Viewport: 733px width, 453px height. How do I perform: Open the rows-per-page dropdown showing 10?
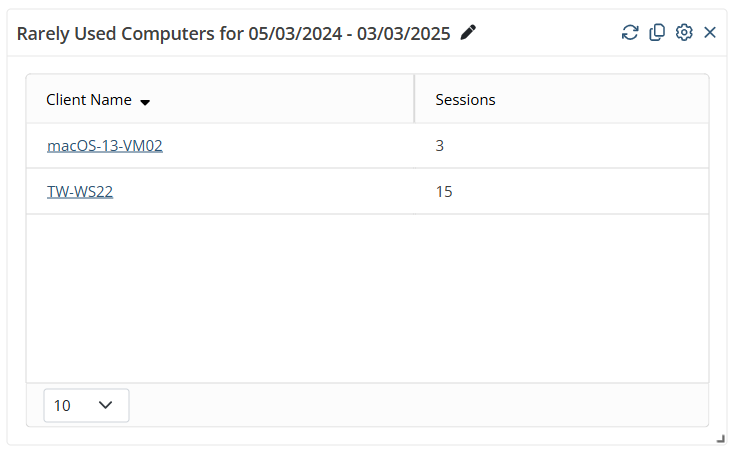[x=86, y=405]
